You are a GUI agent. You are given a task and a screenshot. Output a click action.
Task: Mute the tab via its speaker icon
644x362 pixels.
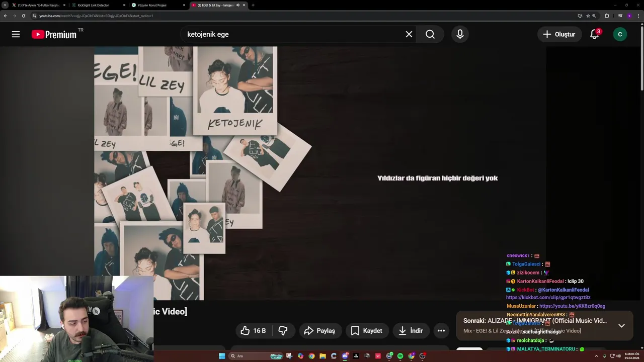(237, 5)
